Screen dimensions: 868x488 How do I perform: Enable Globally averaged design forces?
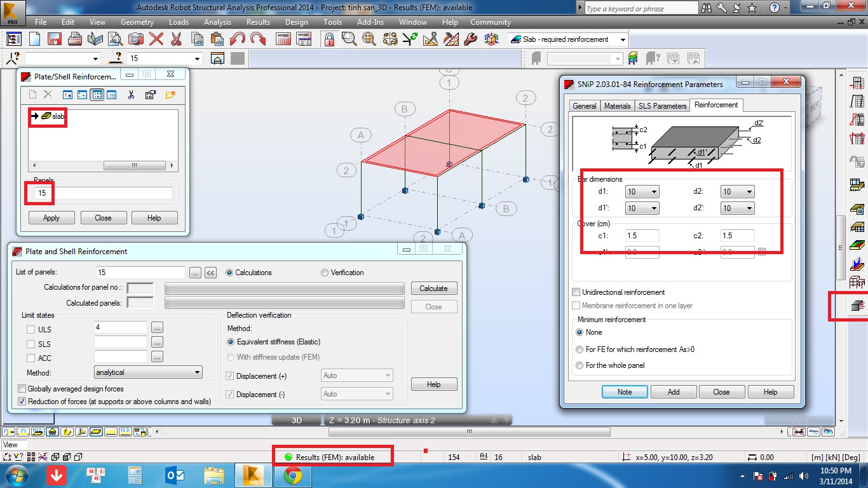22,388
